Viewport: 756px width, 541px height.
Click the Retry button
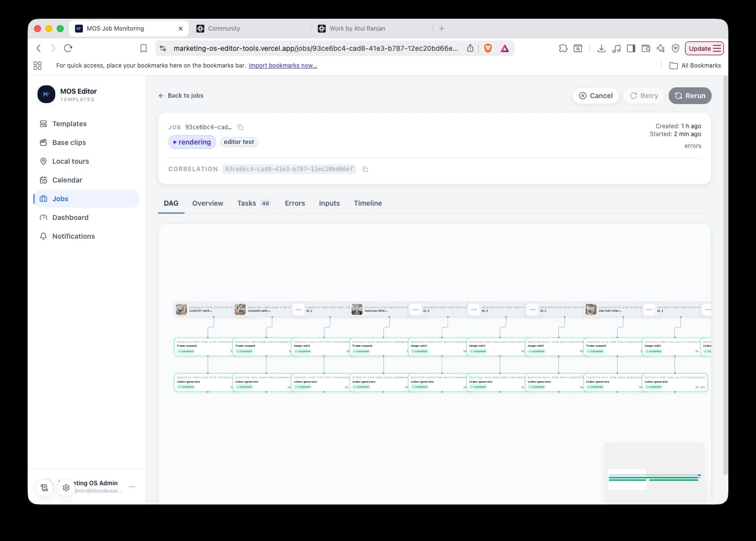(x=644, y=96)
